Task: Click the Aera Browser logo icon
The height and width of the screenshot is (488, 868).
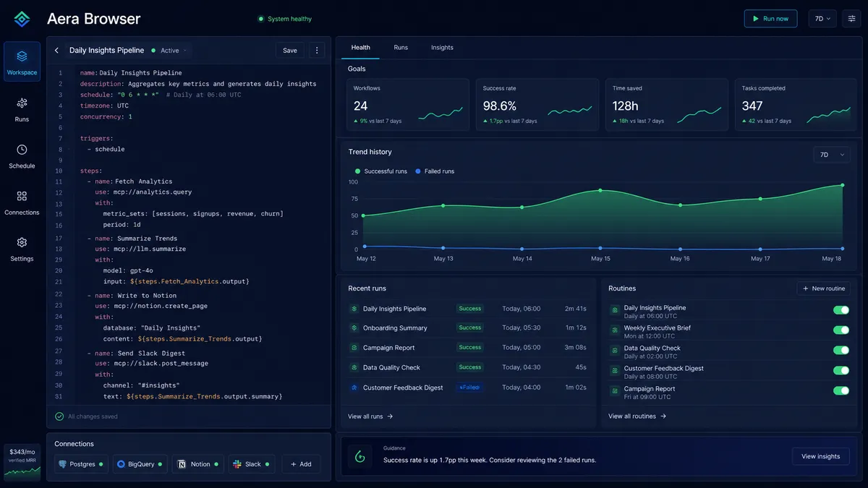Action: (22, 20)
